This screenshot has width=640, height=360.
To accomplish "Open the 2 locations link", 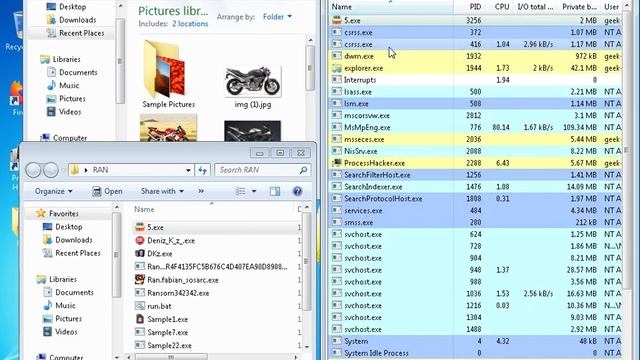I will pyautogui.click(x=190, y=24).
